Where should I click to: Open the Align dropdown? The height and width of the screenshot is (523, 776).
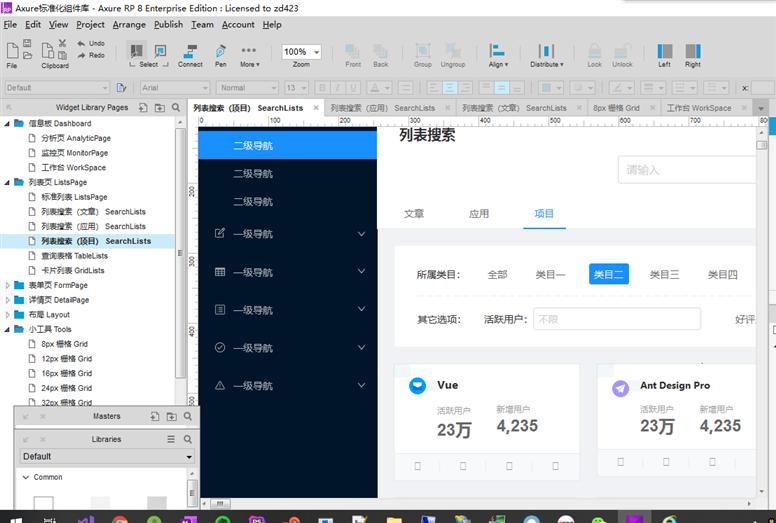click(498, 55)
